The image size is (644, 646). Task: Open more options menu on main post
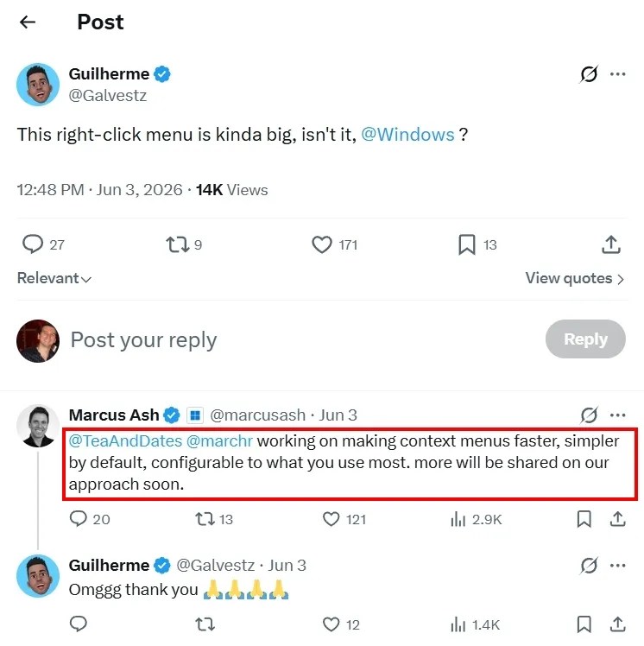[617, 74]
